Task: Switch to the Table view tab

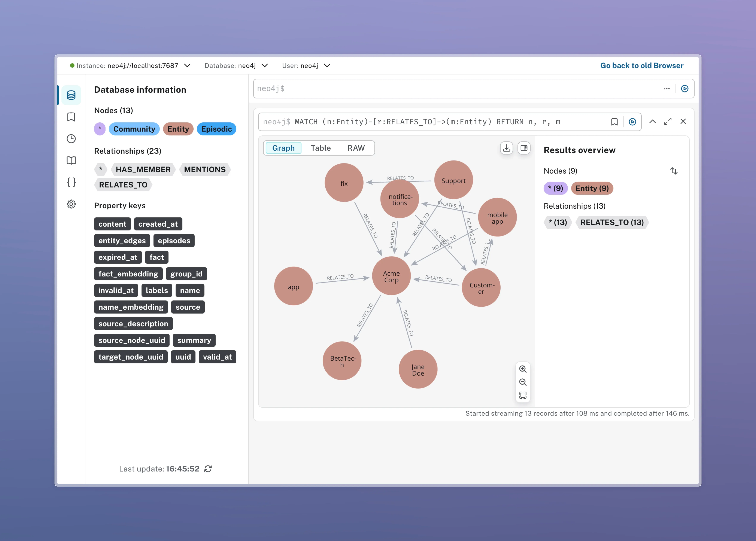Action: pyautogui.click(x=320, y=148)
